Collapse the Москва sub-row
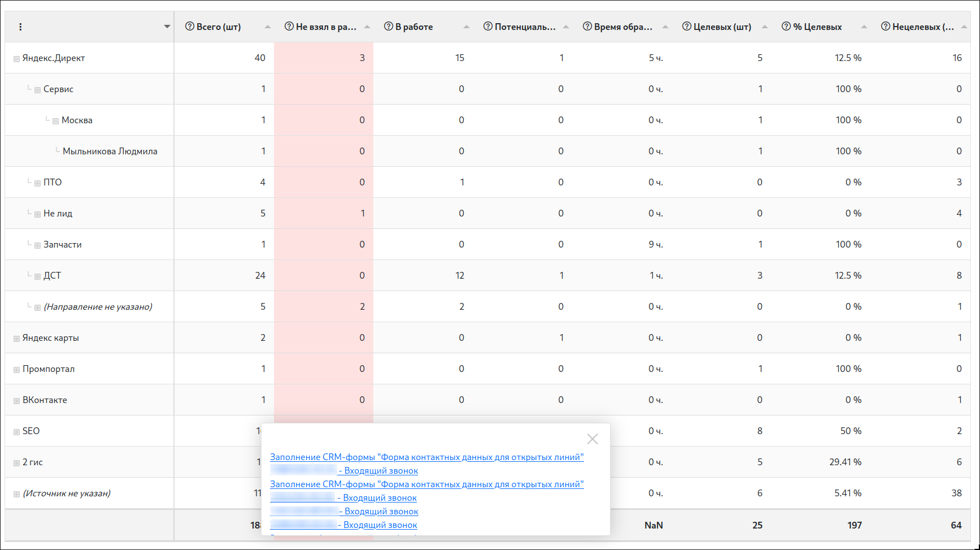This screenshot has height=550, width=980. (x=56, y=121)
